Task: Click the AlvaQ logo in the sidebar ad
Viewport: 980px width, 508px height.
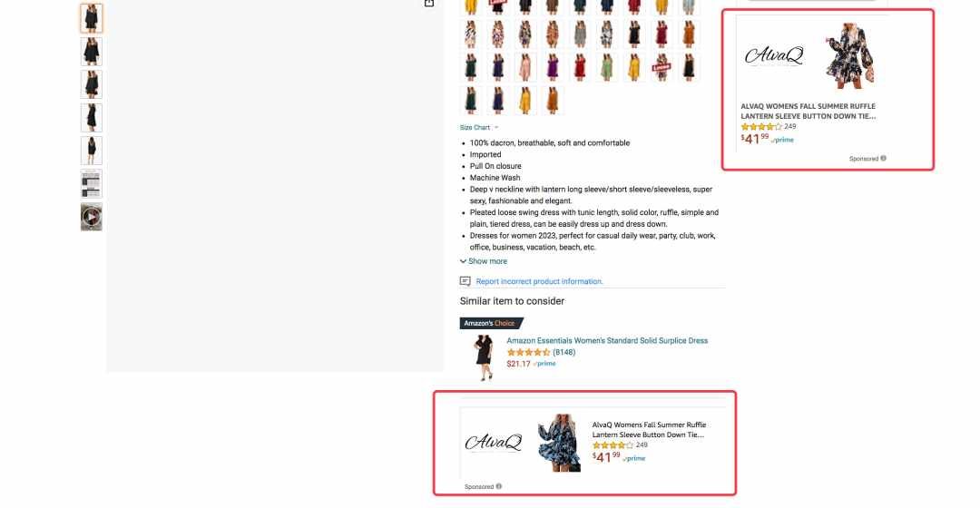Action: (774, 55)
